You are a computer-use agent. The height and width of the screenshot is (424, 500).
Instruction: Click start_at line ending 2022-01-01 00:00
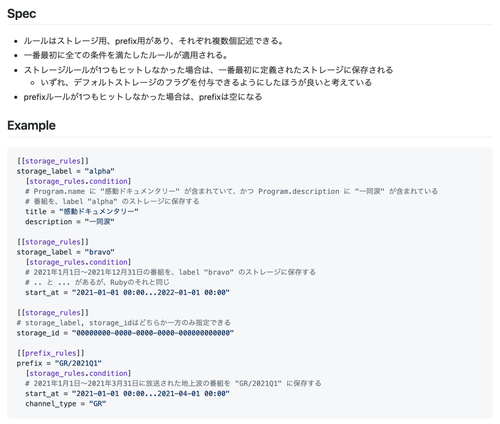pos(128,292)
